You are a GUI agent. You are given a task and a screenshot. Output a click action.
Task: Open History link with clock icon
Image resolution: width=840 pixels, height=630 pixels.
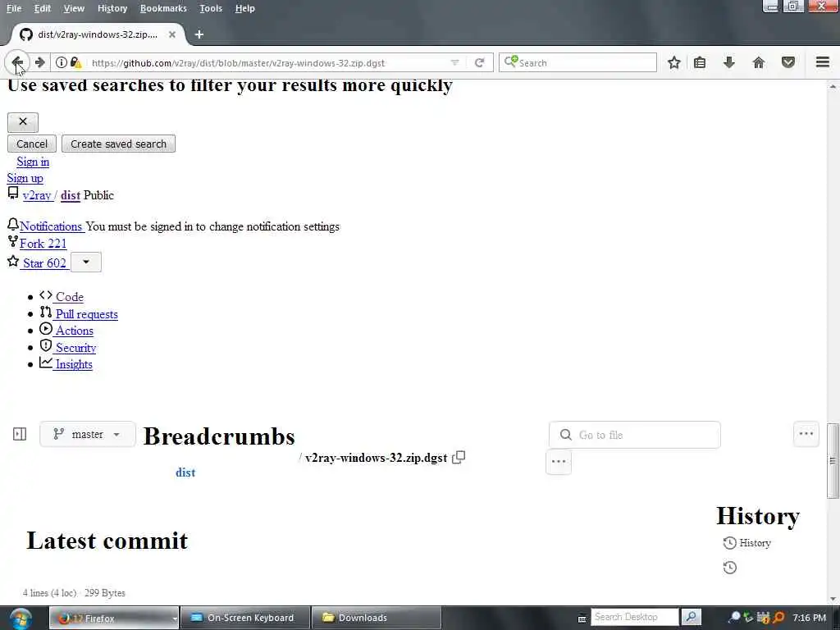[746, 543]
